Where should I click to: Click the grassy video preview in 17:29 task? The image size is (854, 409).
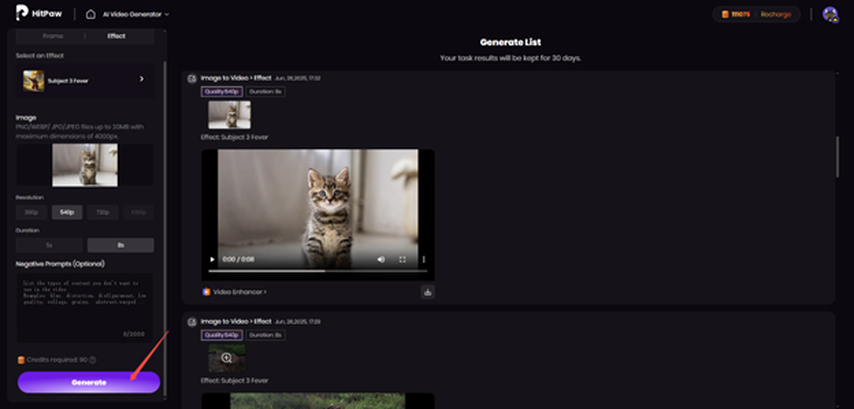tap(318, 401)
